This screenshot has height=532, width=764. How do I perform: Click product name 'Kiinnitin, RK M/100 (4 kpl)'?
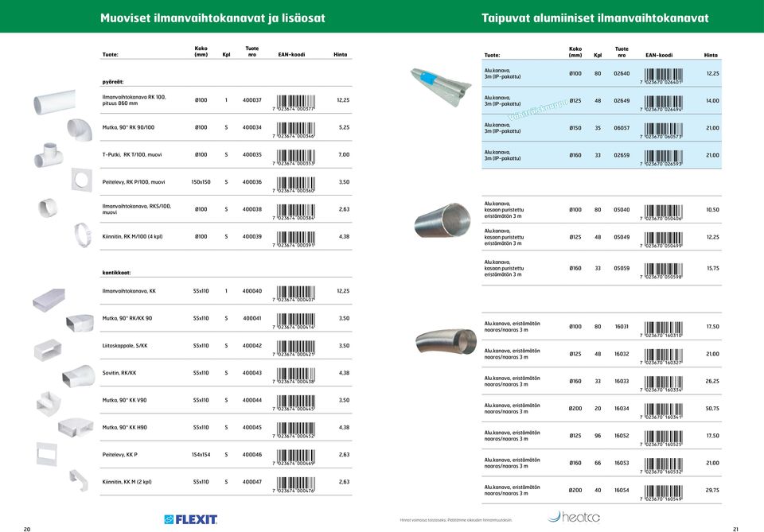(133, 236)
